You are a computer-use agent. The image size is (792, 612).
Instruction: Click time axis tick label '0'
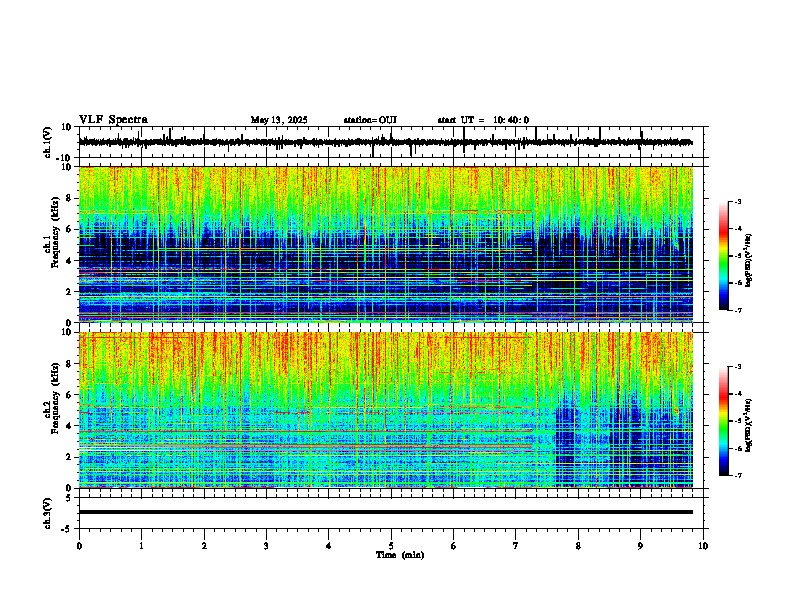79,546
